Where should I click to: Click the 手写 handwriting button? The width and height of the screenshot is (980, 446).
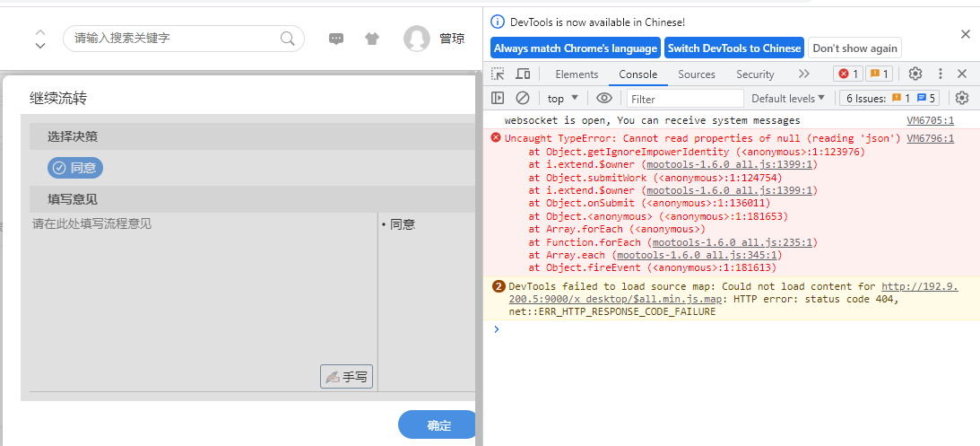[347, 377]
